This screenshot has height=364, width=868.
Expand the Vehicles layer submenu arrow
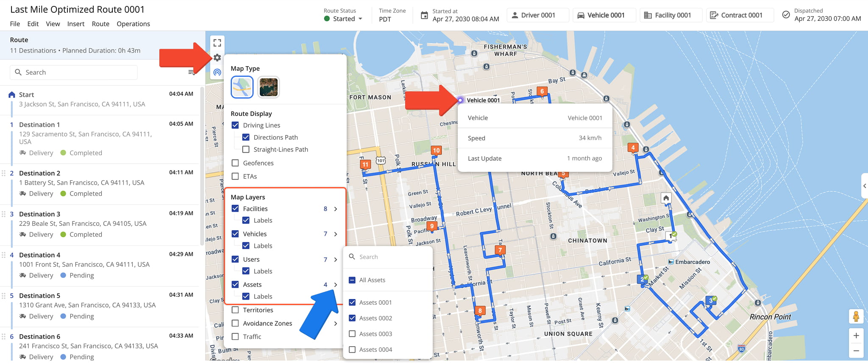click(336, 234)
